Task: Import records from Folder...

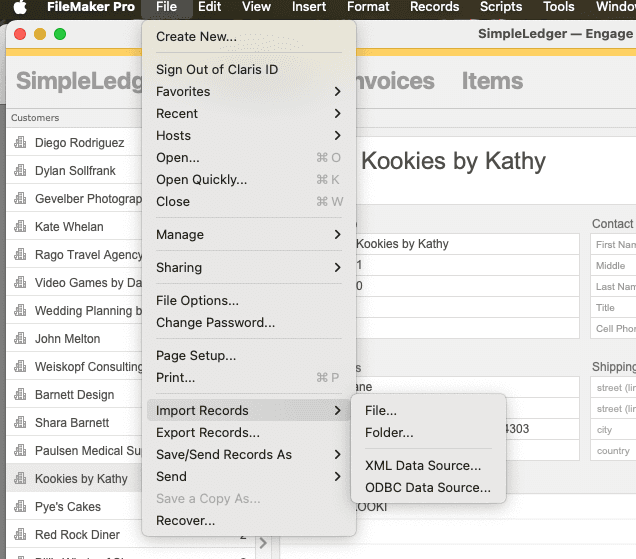Action: 428,432
